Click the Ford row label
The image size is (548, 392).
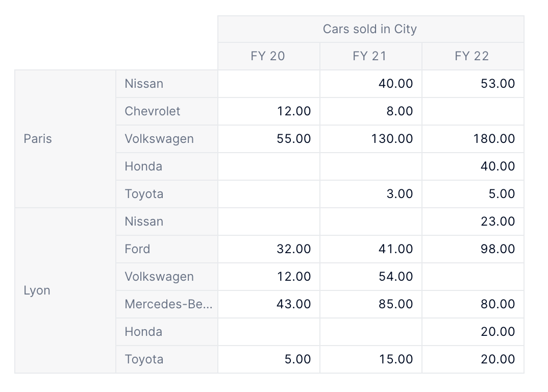[166, 249]
